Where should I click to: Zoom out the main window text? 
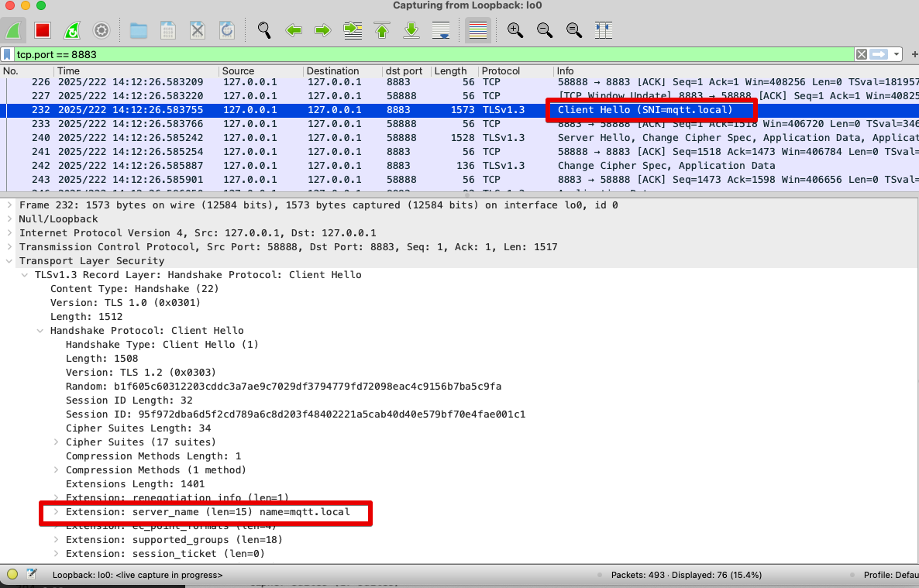pyautogui.click(x=545, y=30)
